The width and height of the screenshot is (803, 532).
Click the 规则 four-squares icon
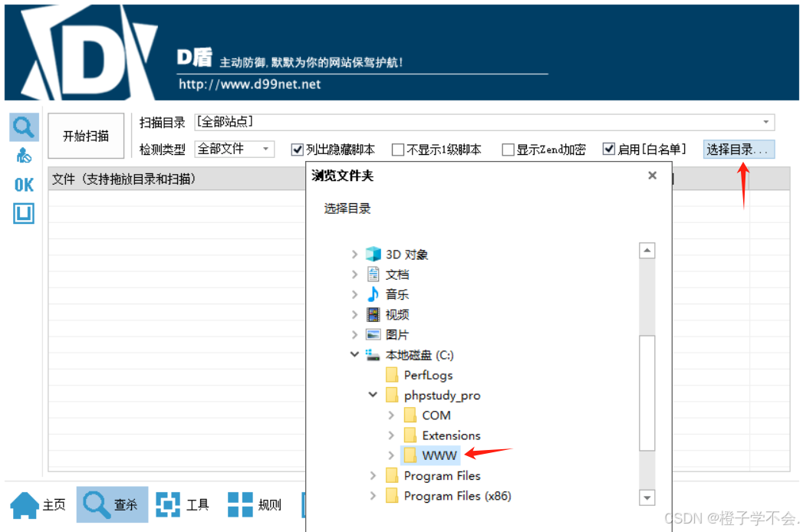[240, 505]
